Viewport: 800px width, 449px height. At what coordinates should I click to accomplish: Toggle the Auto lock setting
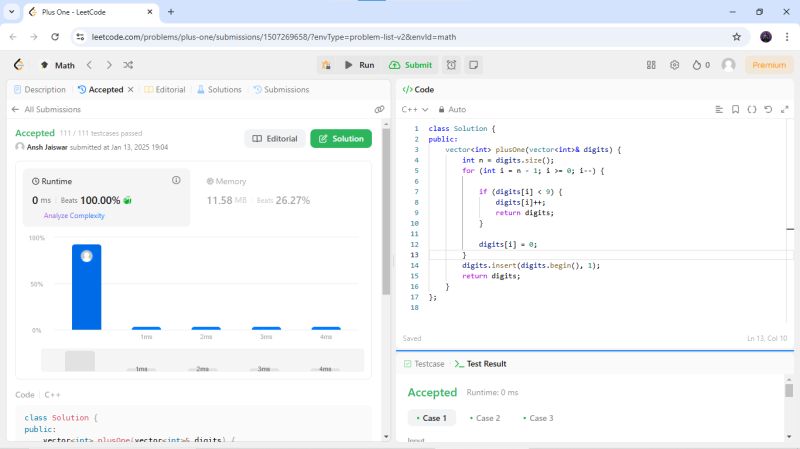pyautogui.click(x=452, y=109)
